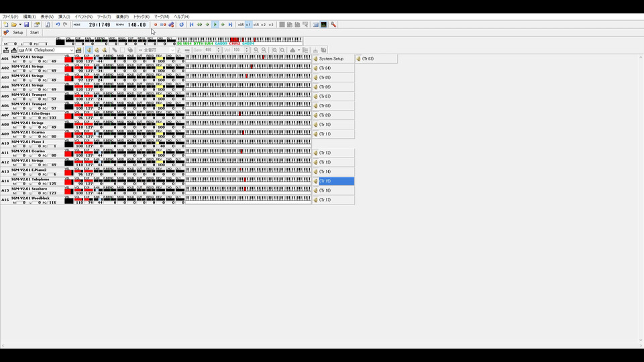Open the dark monitor window icon

(323, 25)
